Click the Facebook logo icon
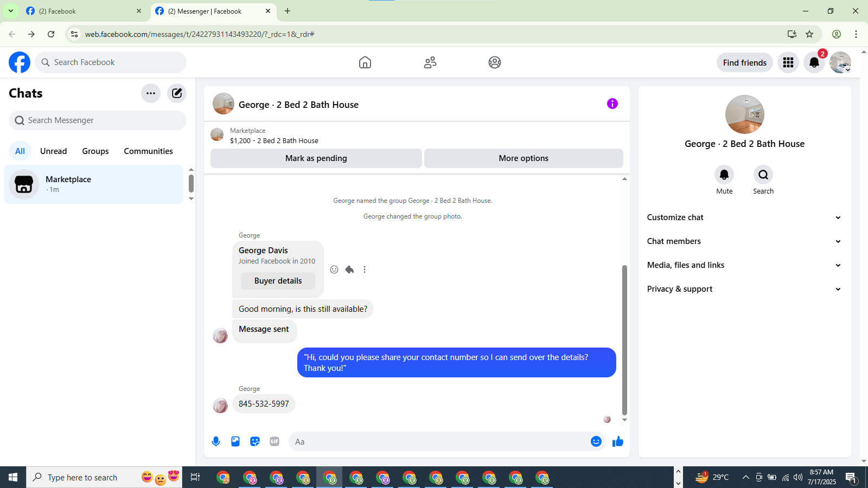Viewport: 868px width, 488px height. (20, 62)
